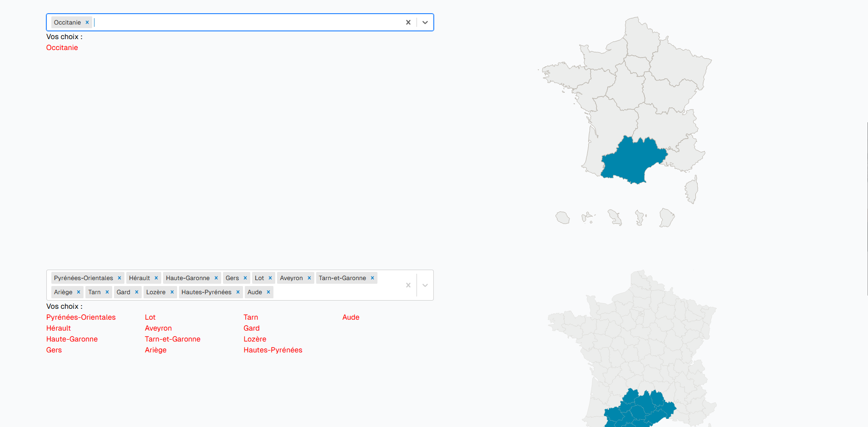Remove the Hautes-Pyrénées tag

pos(238,292)
